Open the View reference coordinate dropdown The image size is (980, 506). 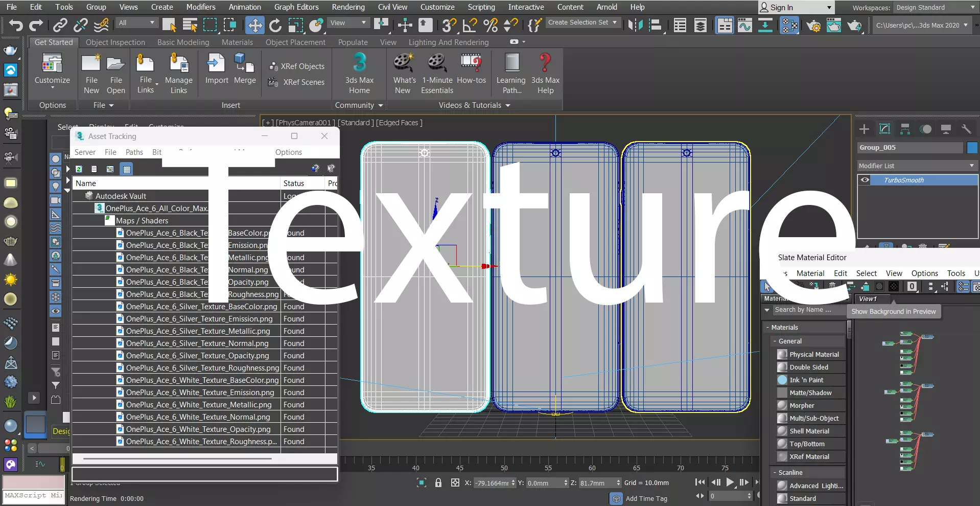tap(348, 23)
